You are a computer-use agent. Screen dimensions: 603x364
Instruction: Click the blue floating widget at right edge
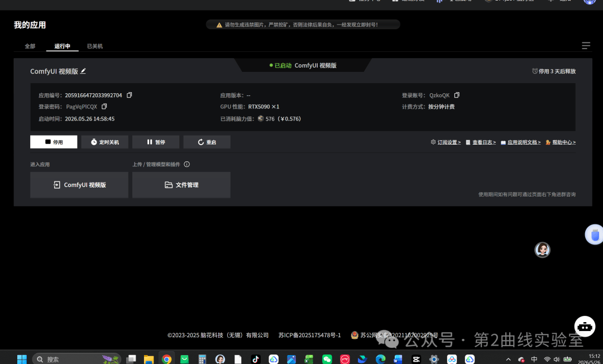coord(595,234)
